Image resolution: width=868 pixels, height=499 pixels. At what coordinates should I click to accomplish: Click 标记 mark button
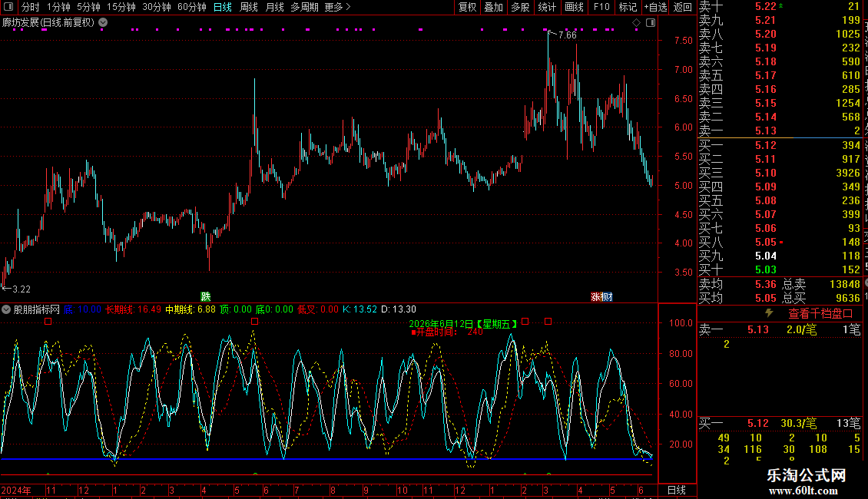coord(628,7)
